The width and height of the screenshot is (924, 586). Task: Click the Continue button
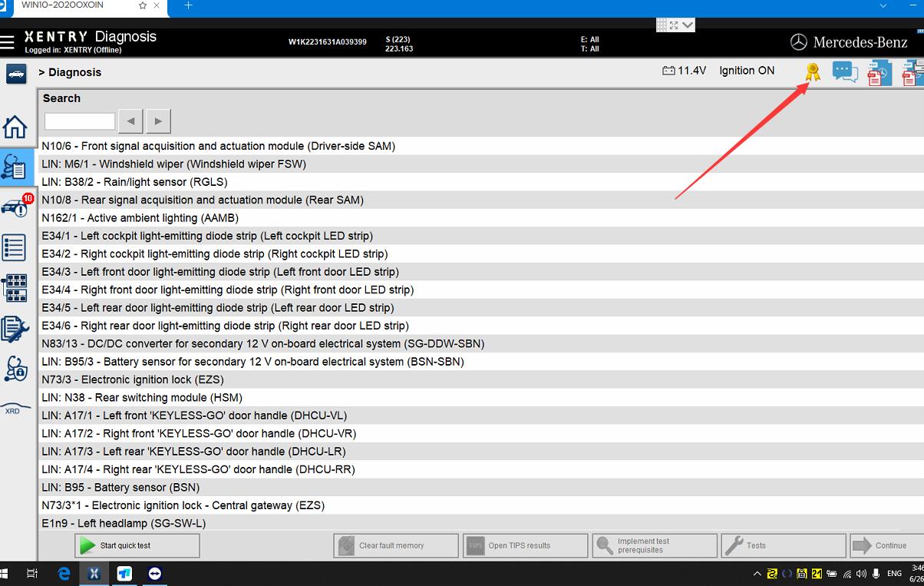click(x=887, y=545)
